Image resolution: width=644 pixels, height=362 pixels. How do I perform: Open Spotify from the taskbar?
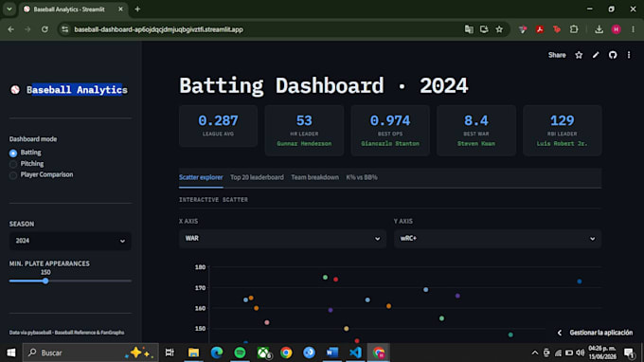[x=240, y=353]
